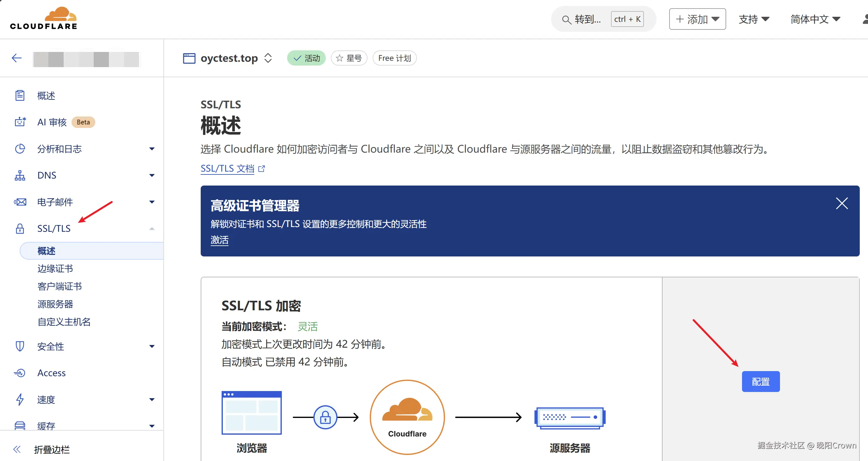Open the 概述 overview clipboard icon
The image size is (868, 461).
point(20,95)
